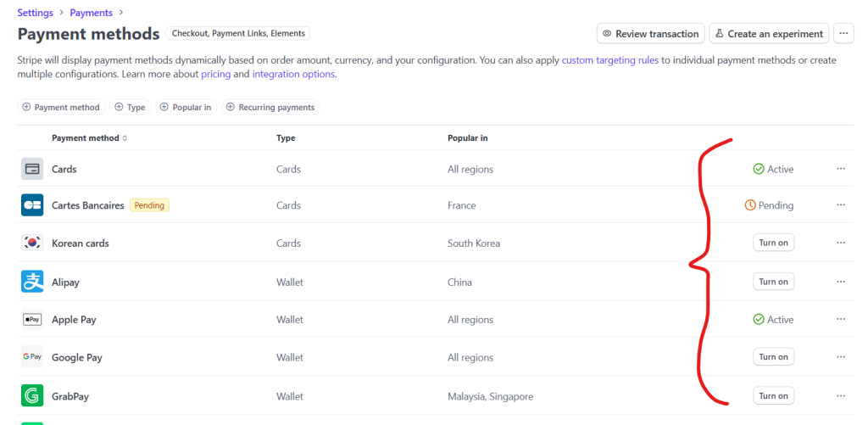Open the Recurring payments filter
This screenshot has height=425, width=868.
[270, 108]
